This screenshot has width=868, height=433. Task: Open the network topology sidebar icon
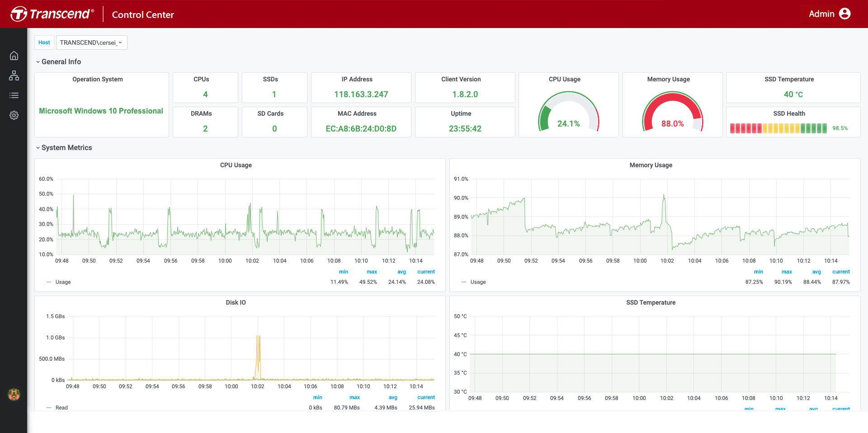pos(14,75)
